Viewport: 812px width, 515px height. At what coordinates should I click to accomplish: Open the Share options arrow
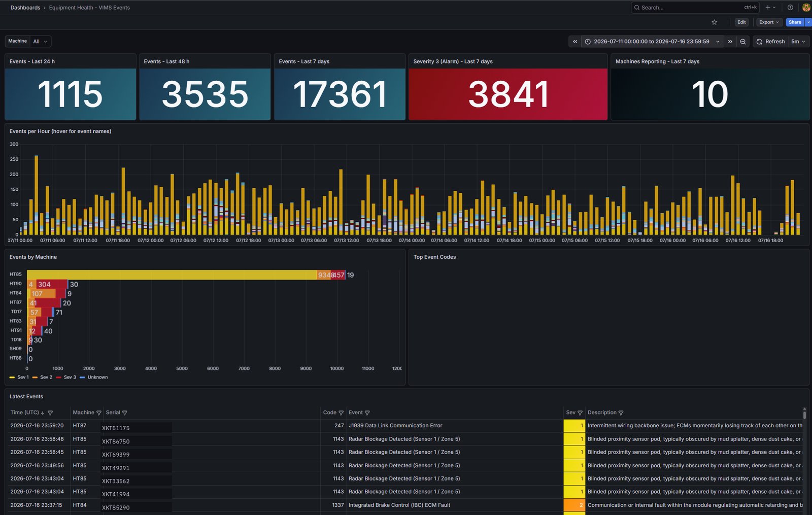808,22
